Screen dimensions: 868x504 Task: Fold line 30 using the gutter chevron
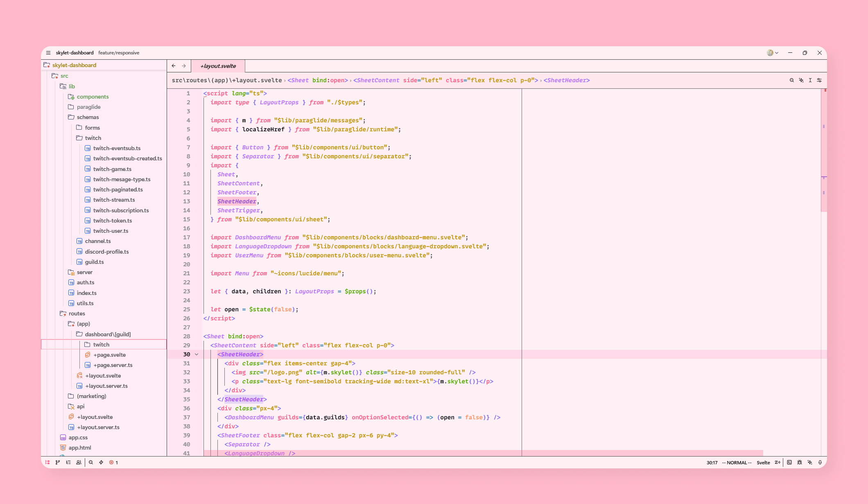click(197, 354)
